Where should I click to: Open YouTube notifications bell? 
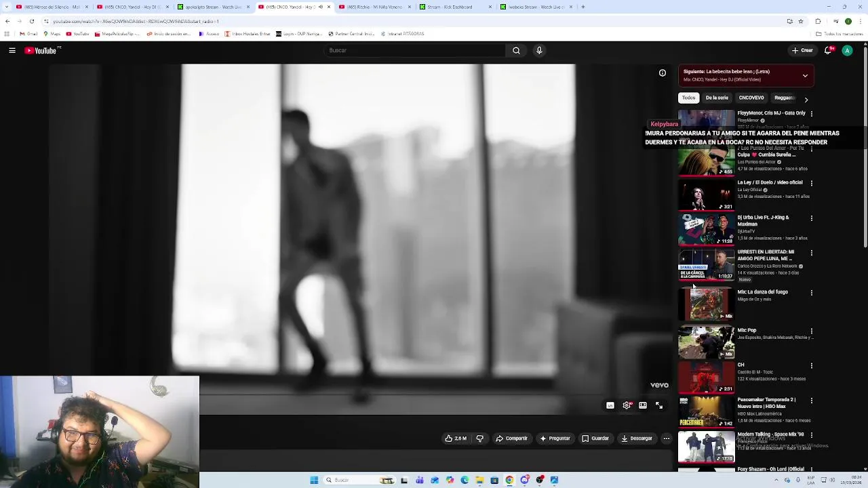(x=828, y=50)
